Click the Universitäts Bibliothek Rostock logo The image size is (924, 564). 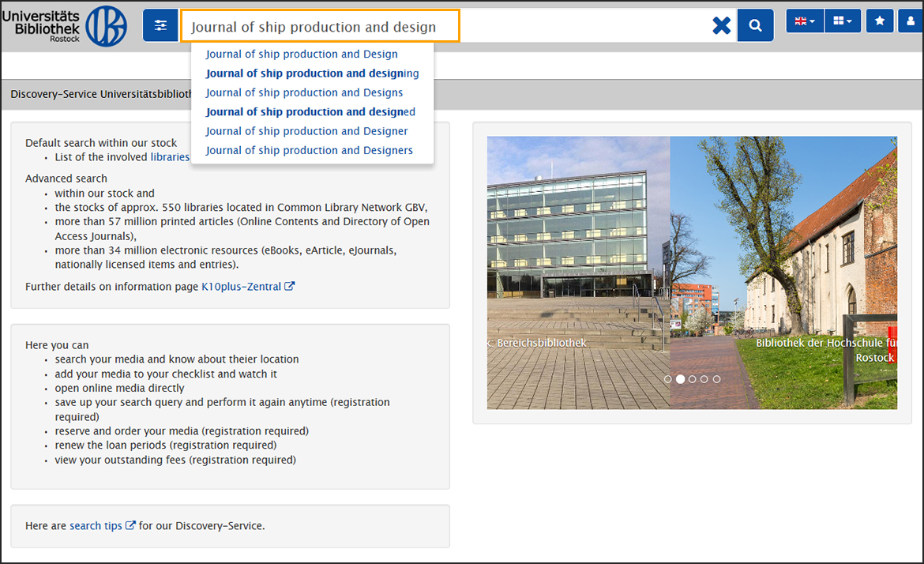click(x=64, y=27)
